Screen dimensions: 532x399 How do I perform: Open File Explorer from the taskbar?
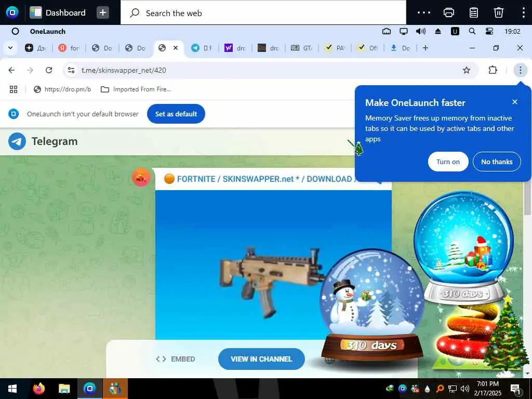64,389
